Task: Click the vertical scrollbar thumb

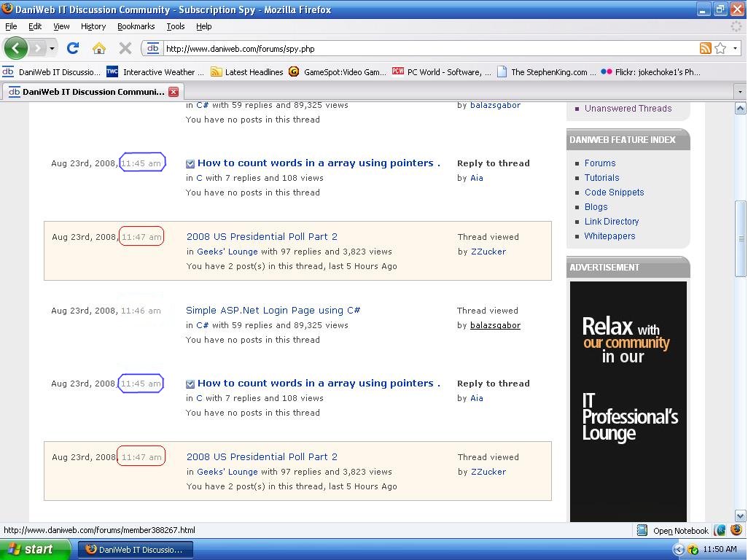Action: click(x=740, y=238)
